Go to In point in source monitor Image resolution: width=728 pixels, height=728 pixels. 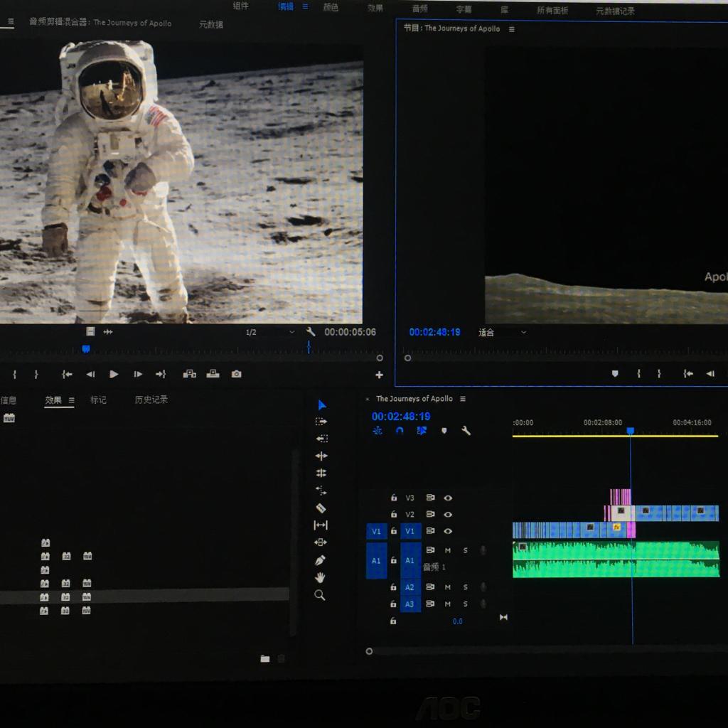point(67,374)
